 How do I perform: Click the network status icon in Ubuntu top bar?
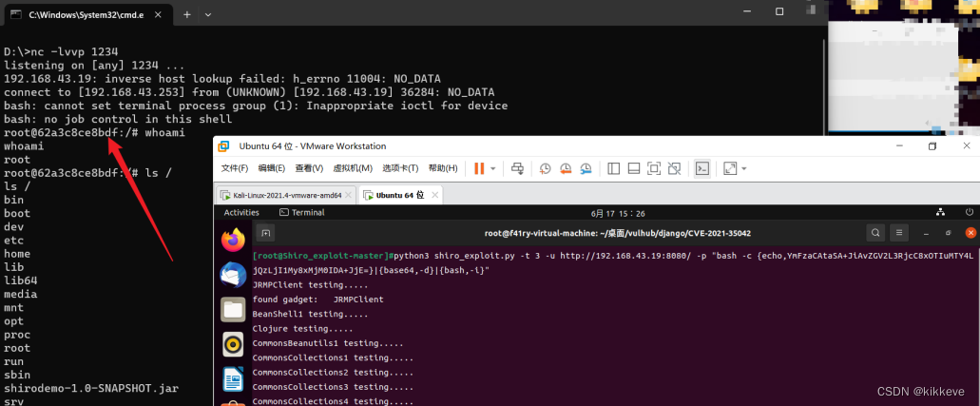pyautogui.click(x=941, y=213)
